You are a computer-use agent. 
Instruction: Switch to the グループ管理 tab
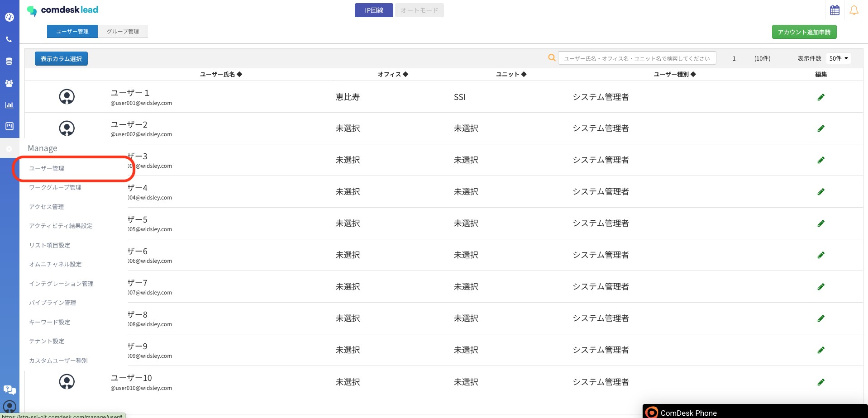coord(123,31)
